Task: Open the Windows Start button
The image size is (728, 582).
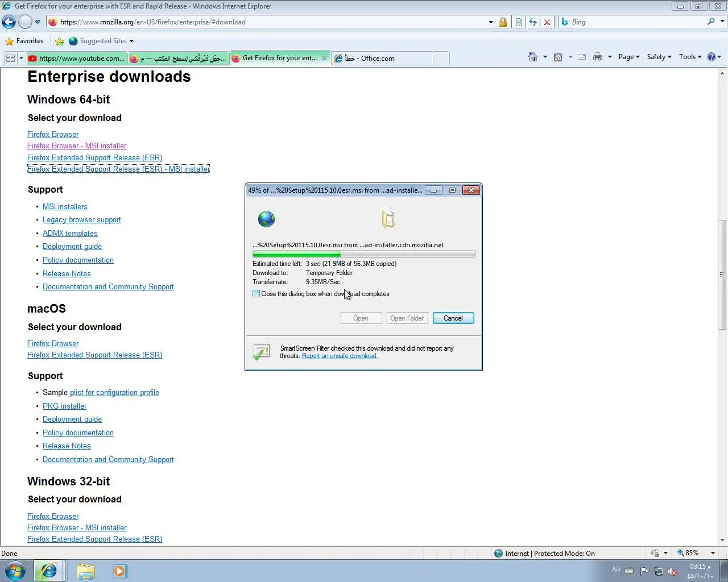Action: coord(15,571)
